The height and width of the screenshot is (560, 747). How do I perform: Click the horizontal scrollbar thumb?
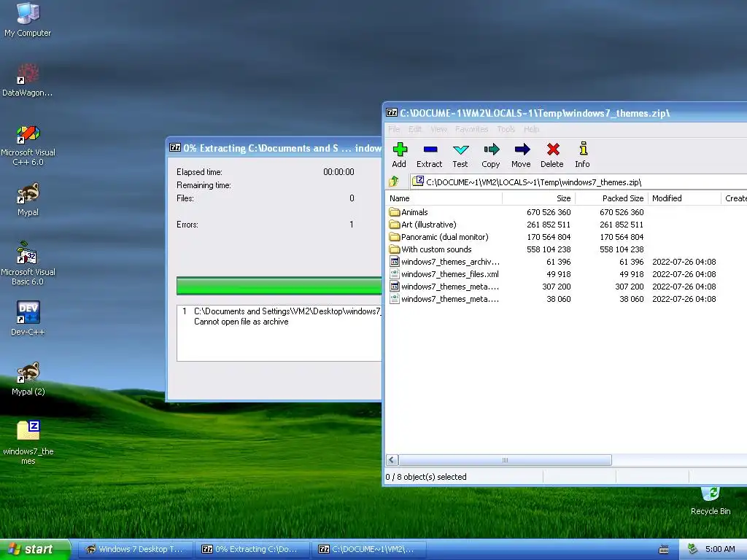pos(505,460)
